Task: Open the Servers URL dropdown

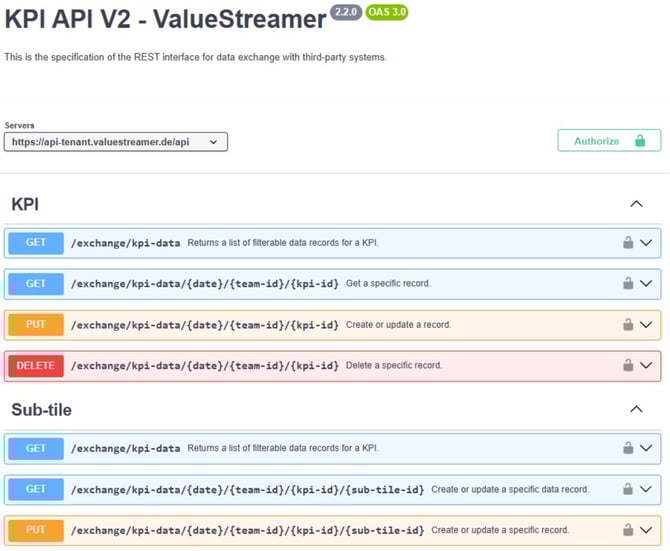Action: click(x=115, y=142)
